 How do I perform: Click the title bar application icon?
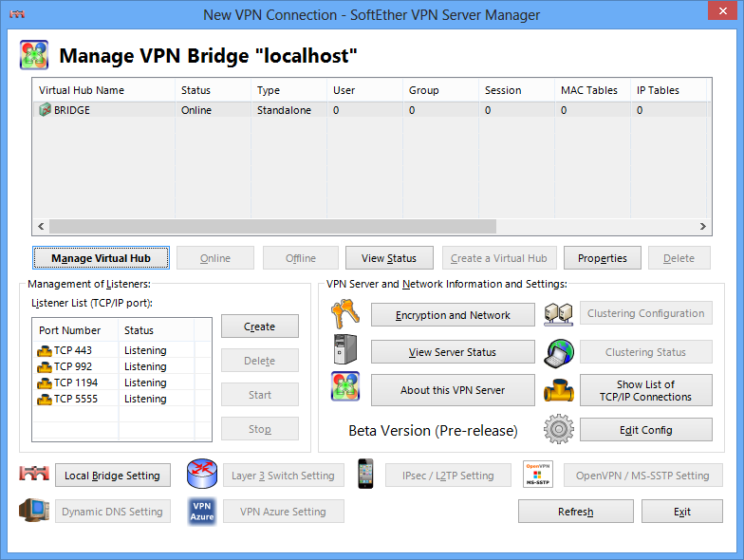(x=17, y=15)
